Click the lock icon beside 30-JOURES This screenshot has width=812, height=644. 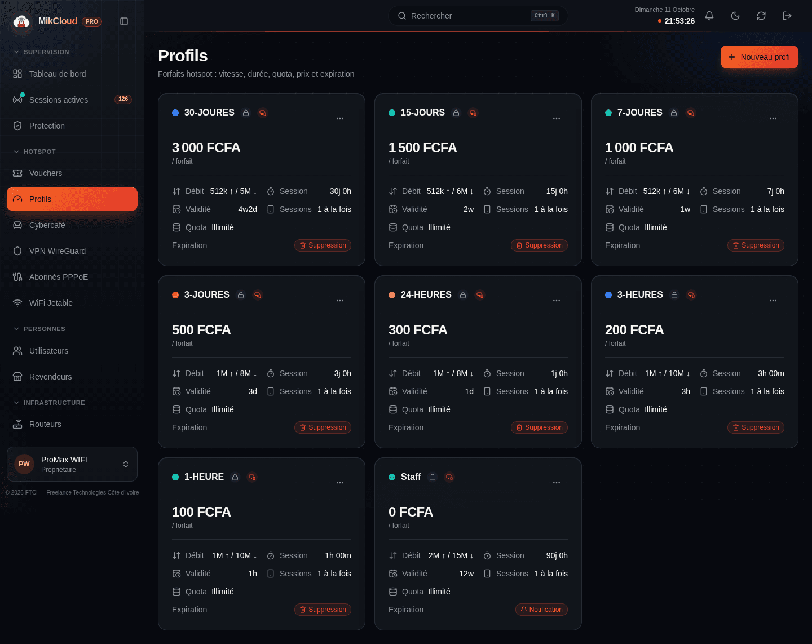(246, 113)
